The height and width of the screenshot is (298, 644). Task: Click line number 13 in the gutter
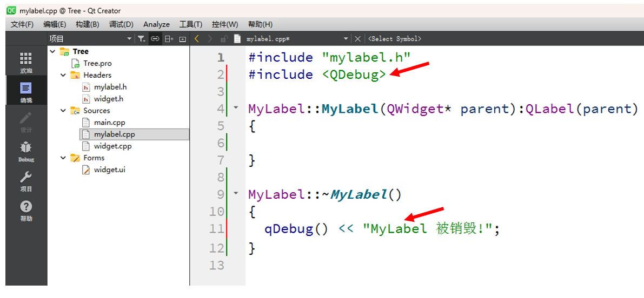click(x=217, y=265)
